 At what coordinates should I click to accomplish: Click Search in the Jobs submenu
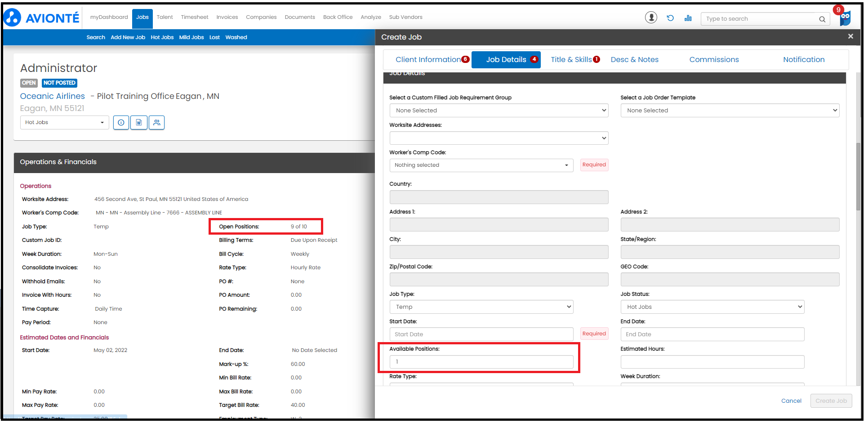[96, 37]
